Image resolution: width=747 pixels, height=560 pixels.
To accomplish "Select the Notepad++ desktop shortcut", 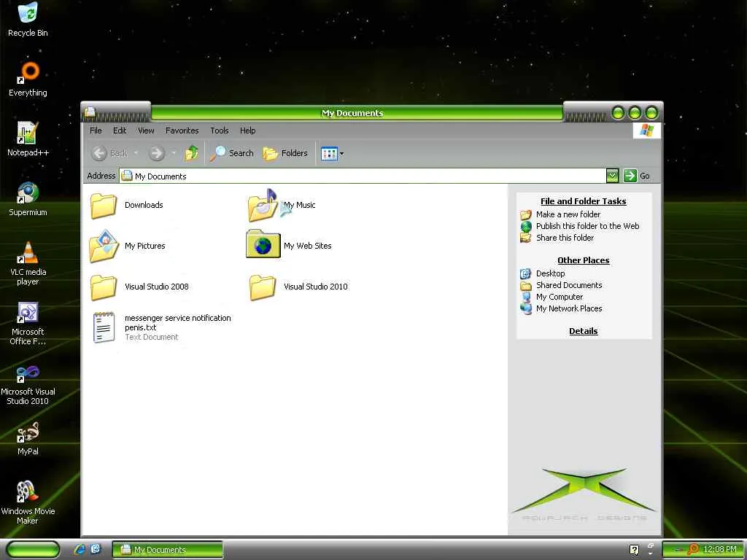I will [x=28, y=139].
